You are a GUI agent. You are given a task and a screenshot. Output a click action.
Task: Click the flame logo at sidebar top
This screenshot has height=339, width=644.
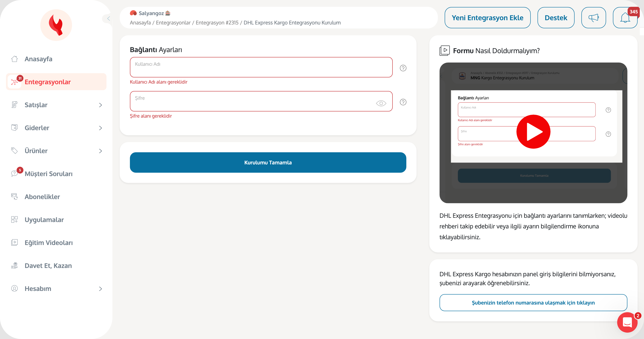pos(56,25)
